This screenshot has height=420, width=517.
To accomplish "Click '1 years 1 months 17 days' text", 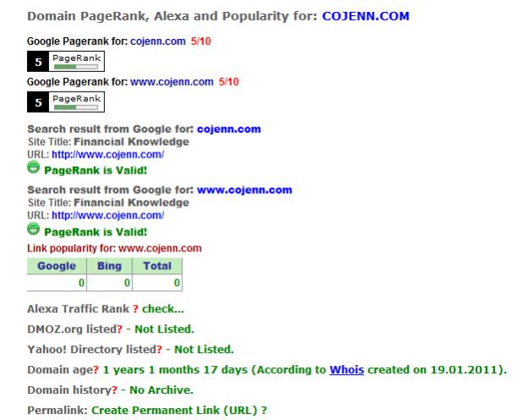I will click(175, 370).
